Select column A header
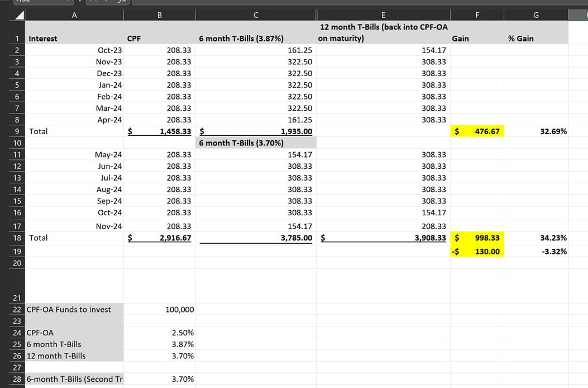Viewport: 588px width, 388px height. pyautogui.click(x=74, y=15)
